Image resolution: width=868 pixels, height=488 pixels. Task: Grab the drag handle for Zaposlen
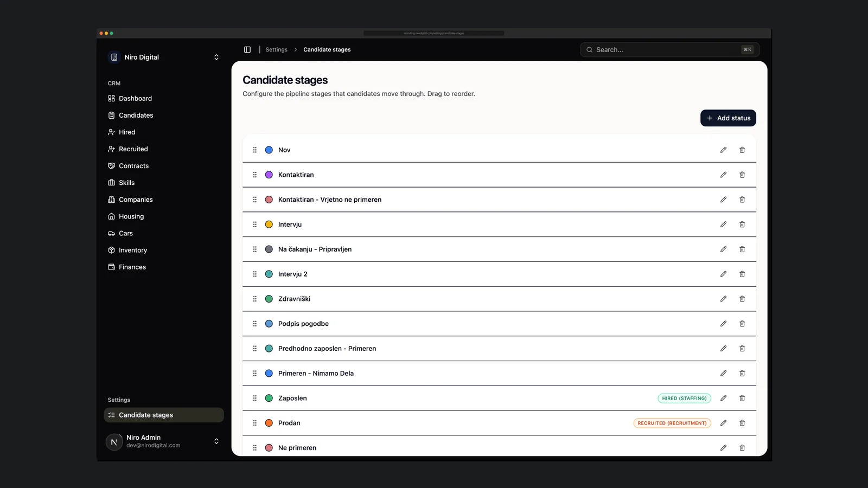click(255, 398)
